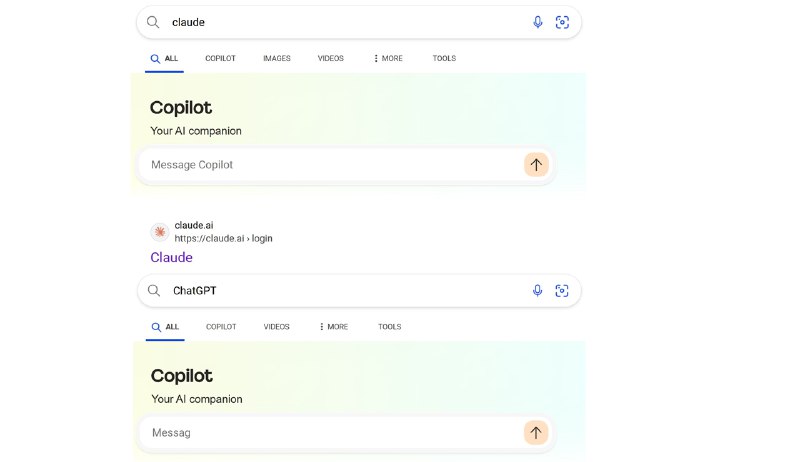Click the claude.ai favicon in result
The width and height of the screenshot is (800, 462).
160,232
